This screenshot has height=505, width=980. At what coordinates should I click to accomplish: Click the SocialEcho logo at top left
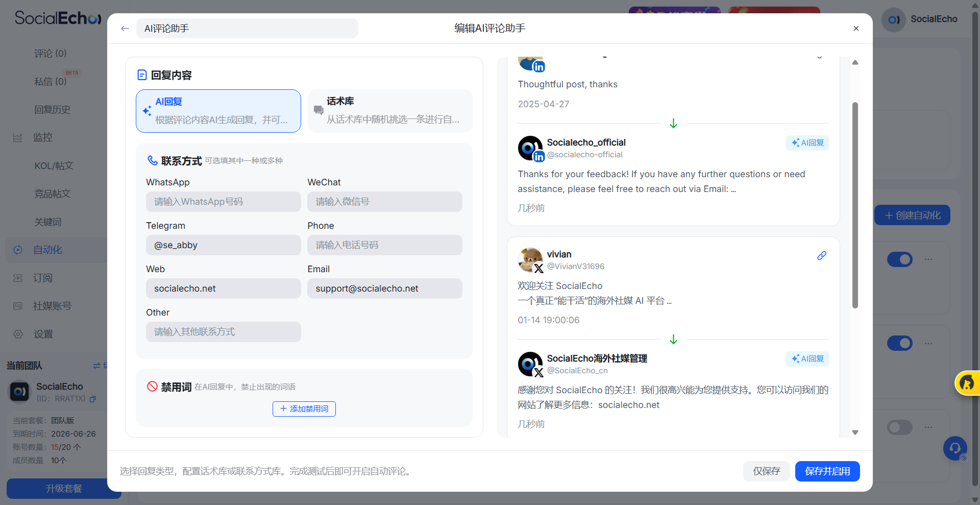coord(58,18)
